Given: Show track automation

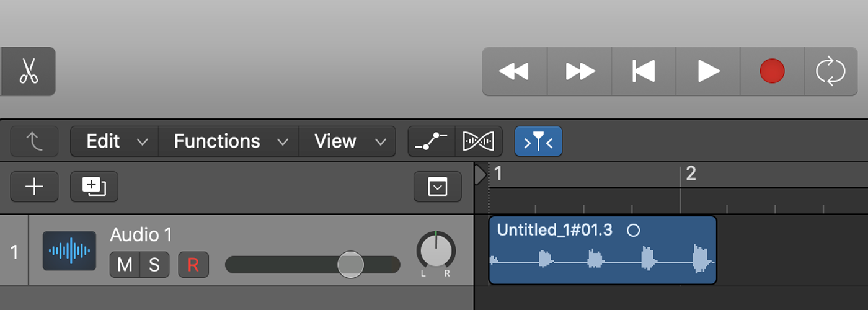Looking at the screenshot, I should pos(432,141).
